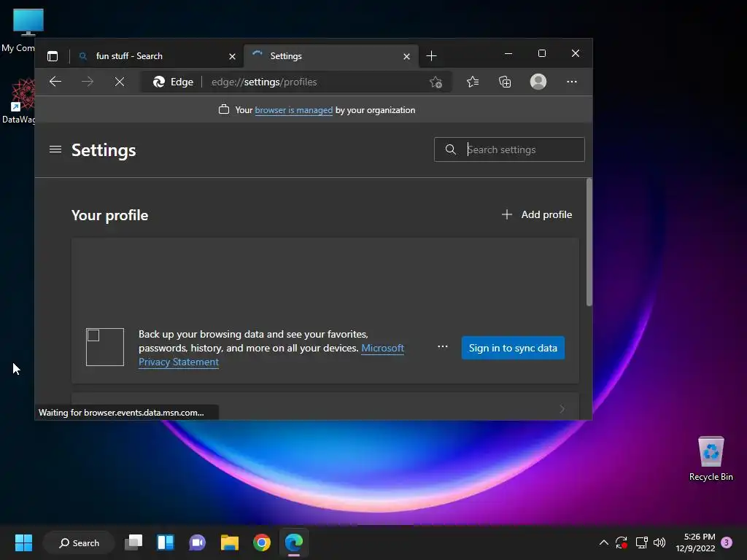Open the notification badge showing 3
The width and height of the screenshot is (747, 560).
point(727,542)
